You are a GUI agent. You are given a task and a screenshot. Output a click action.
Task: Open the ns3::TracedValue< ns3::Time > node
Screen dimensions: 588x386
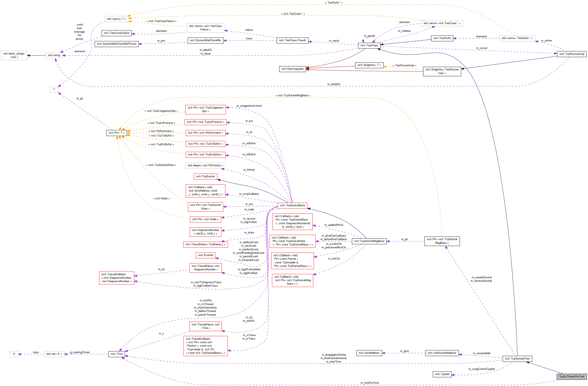205,326
